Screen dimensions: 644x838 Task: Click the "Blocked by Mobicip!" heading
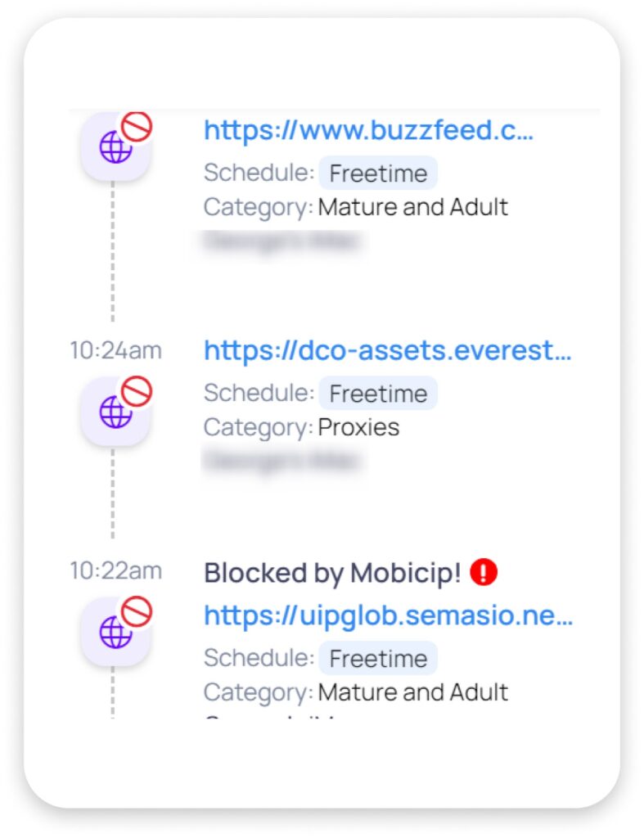333,573
